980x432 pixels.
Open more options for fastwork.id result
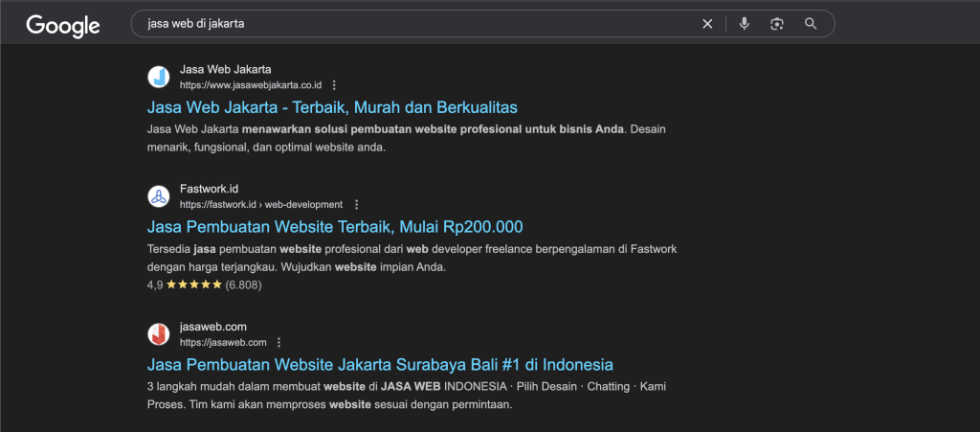click(x=356, y=204)
